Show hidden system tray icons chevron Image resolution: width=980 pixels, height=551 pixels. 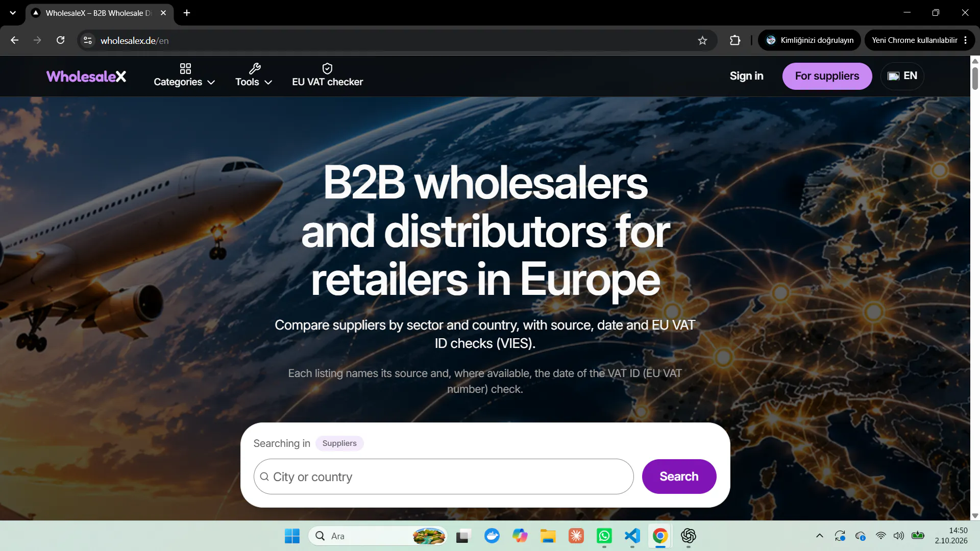pyautogui.click(x=820, y=536)
